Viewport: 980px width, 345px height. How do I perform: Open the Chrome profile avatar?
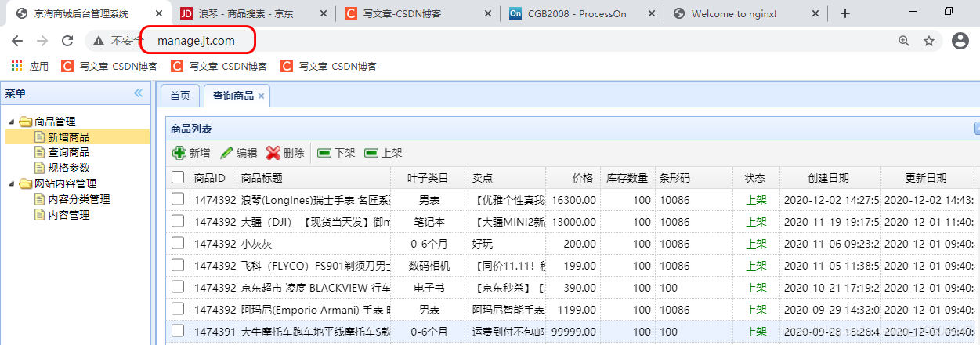[960, 41]
